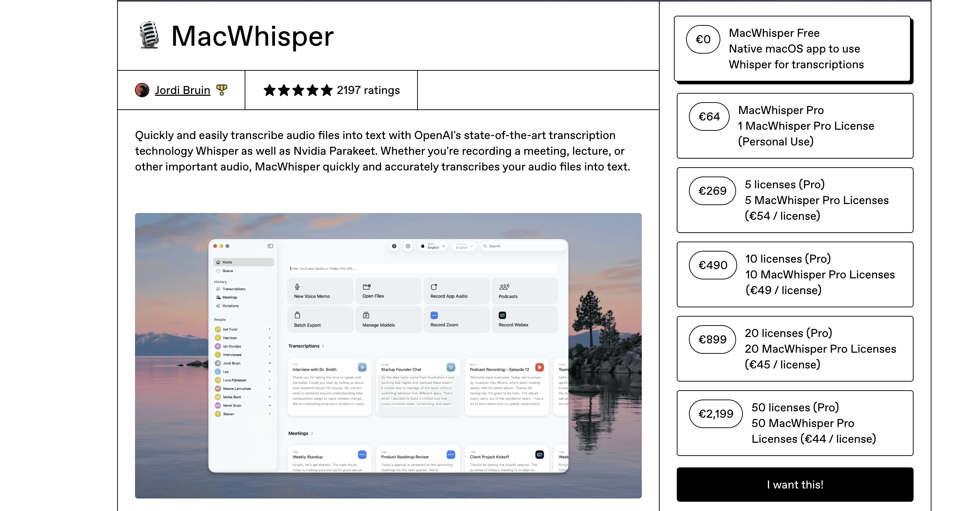The height and width of the screenshot is (511, 980).
Task: View the 2197 ratings count
Action: coord(368,90)
